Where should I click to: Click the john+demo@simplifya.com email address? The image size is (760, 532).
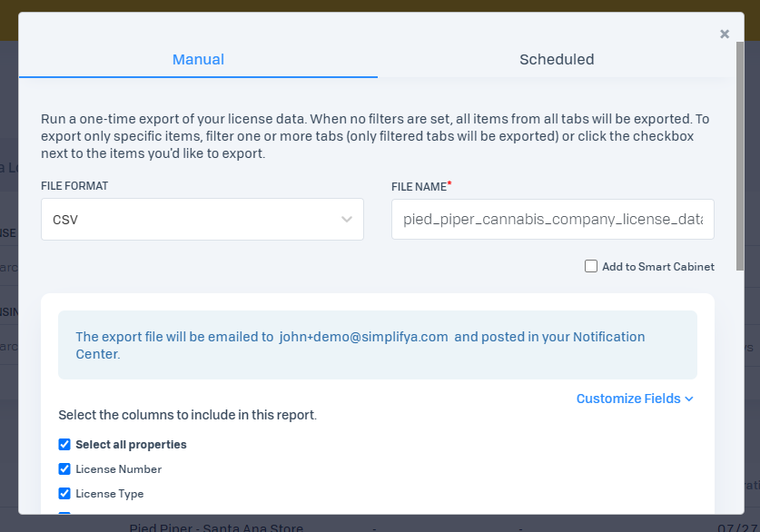tap(363, 337)
